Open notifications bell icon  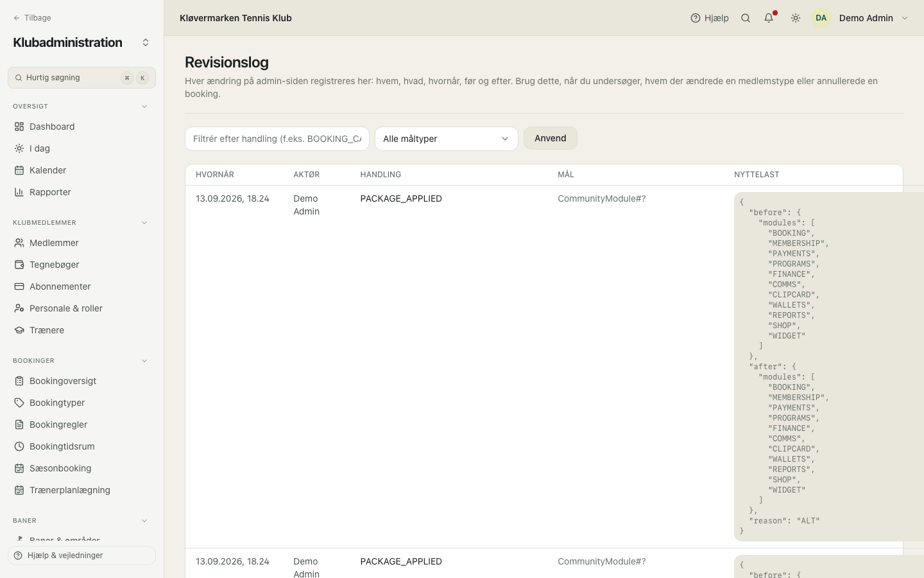(x=769, y=18)
